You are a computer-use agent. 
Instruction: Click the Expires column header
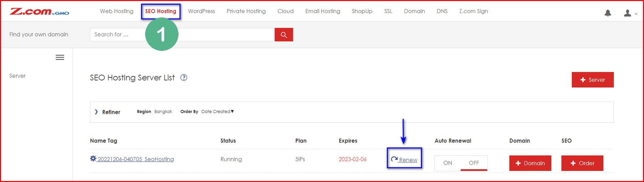pyautogui.click(x=348, y=141)
